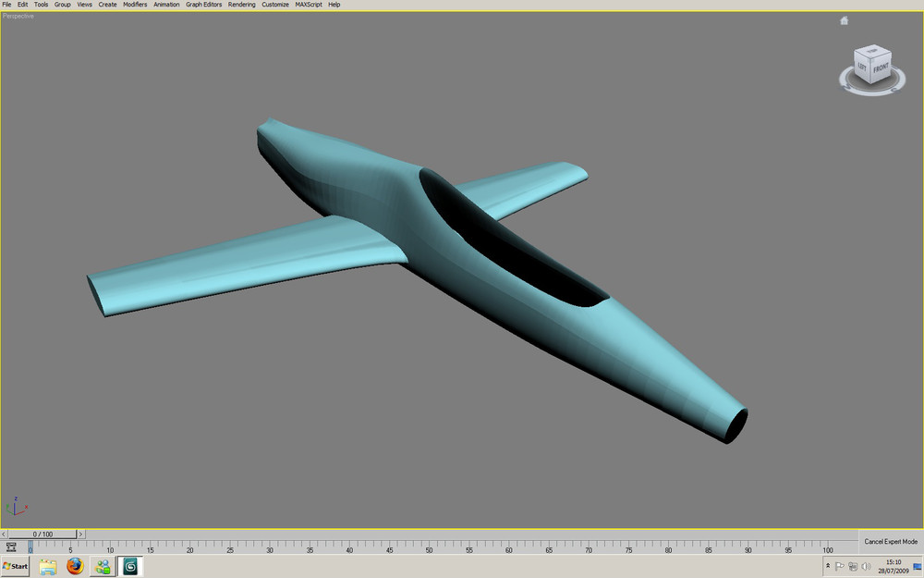The height and width of the screenshot is (578, 924).
Task: Open the Create menu
Action: [107, 4]
